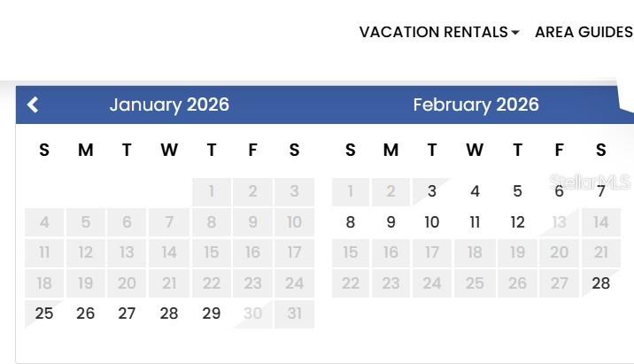Open the Area Guides menu

coord(584,32)
